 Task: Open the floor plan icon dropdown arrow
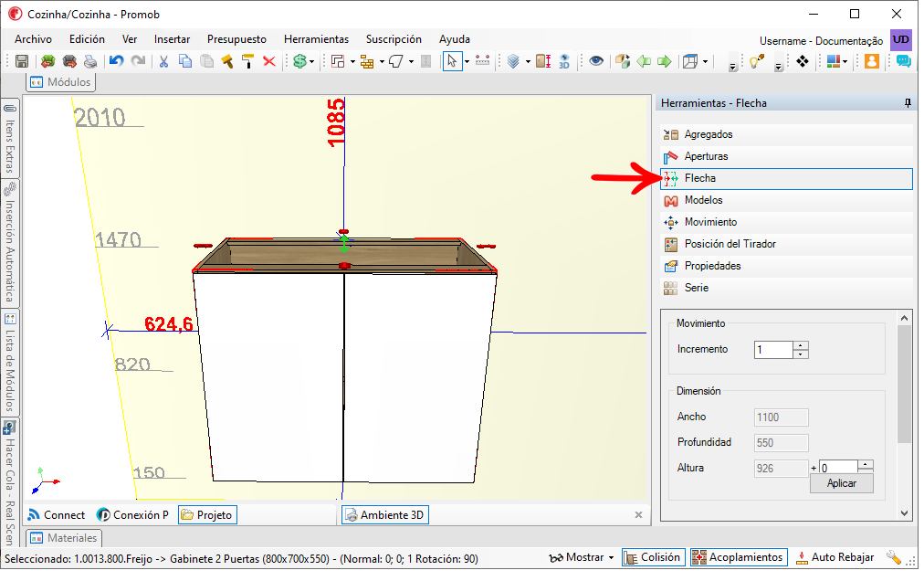pos(352,61)
